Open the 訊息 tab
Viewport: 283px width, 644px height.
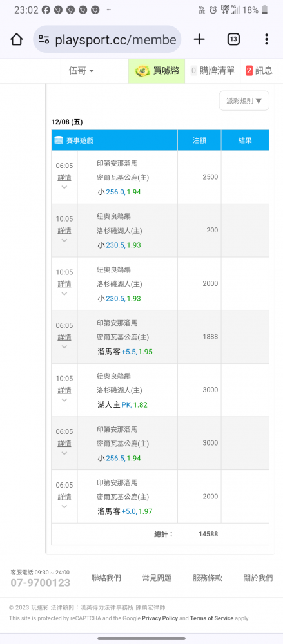click(x=259, y=71)
